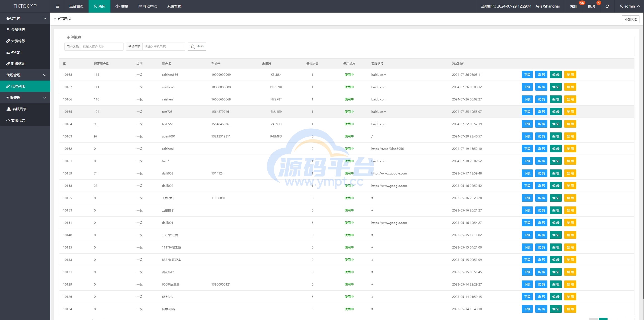Click the https://t.me/Dino5956 link text
Image resolution: width=644 pixels, height=320 pixels.
coord(387,149)
